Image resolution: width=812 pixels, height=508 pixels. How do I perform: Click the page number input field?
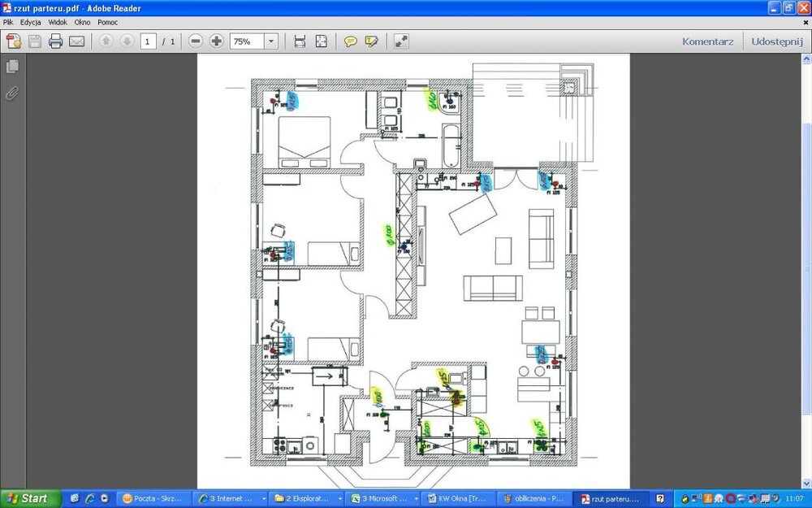(149, 41)
